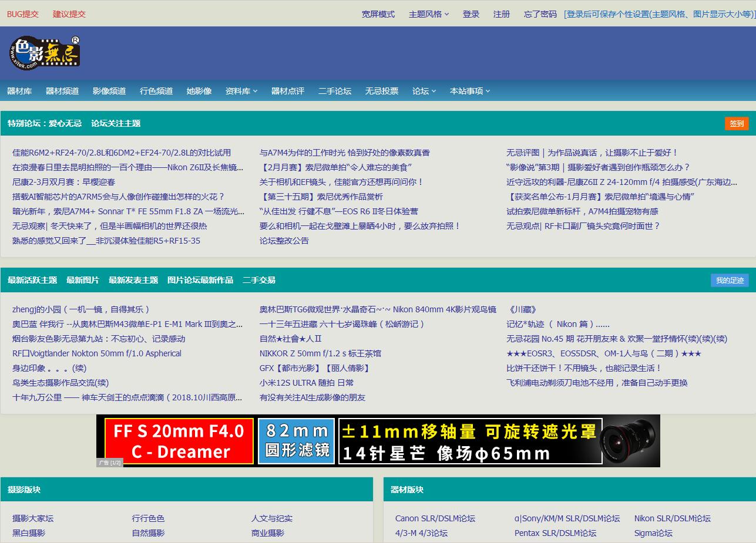Open the 本站事项 dropdown menu
The width and height of the screenshot is (756, 543).
coord(469,91)
